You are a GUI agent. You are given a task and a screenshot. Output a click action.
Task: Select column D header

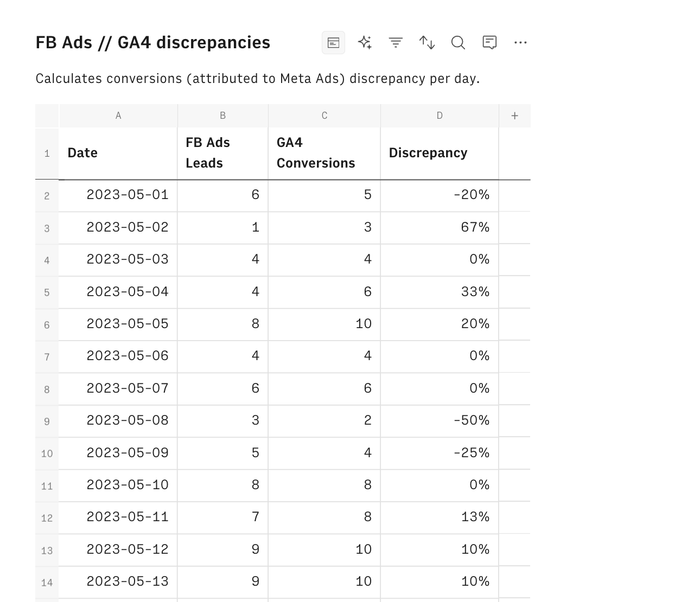440,116
